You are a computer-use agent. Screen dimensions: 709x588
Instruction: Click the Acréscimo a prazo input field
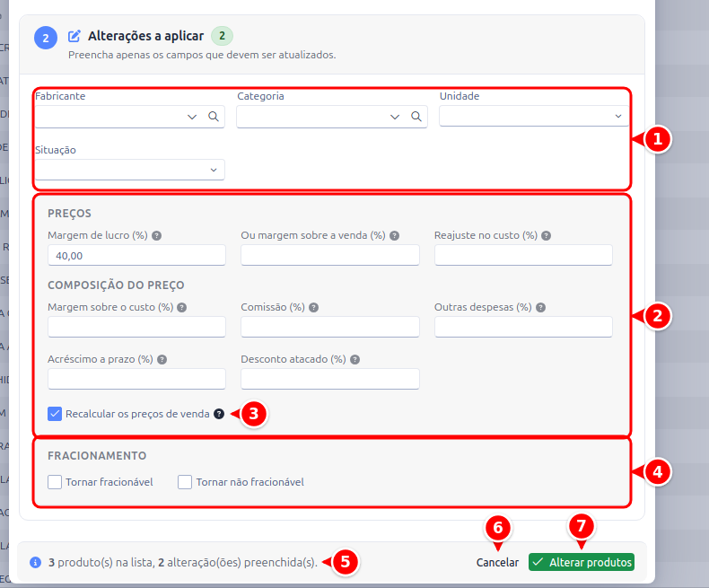pyautogui.click(x=136, y=379)
